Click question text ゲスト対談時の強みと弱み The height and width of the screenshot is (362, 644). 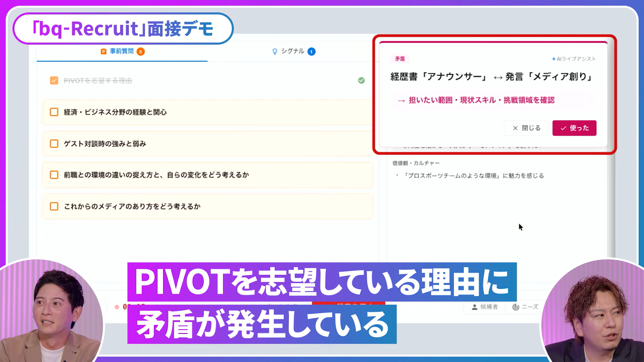coord(105,144)
